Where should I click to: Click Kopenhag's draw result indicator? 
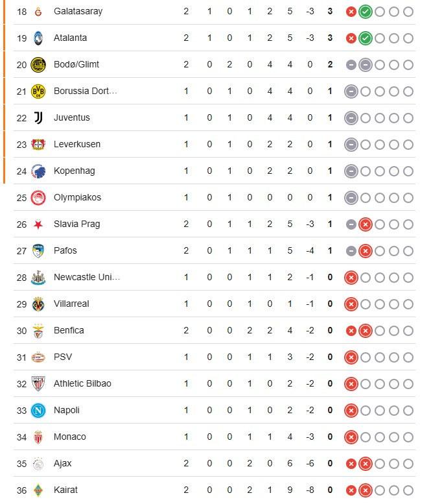coord(351,171)
